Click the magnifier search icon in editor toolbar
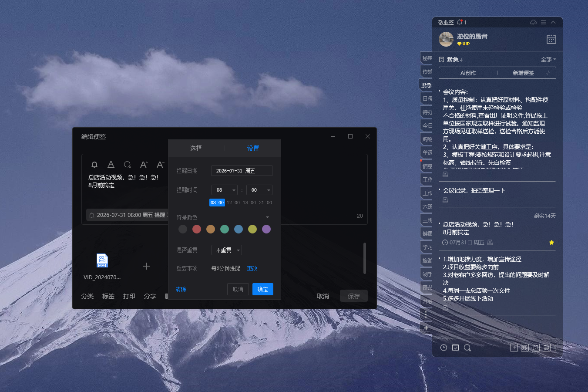This screenshot has width=588, height=392. point(128,165)
